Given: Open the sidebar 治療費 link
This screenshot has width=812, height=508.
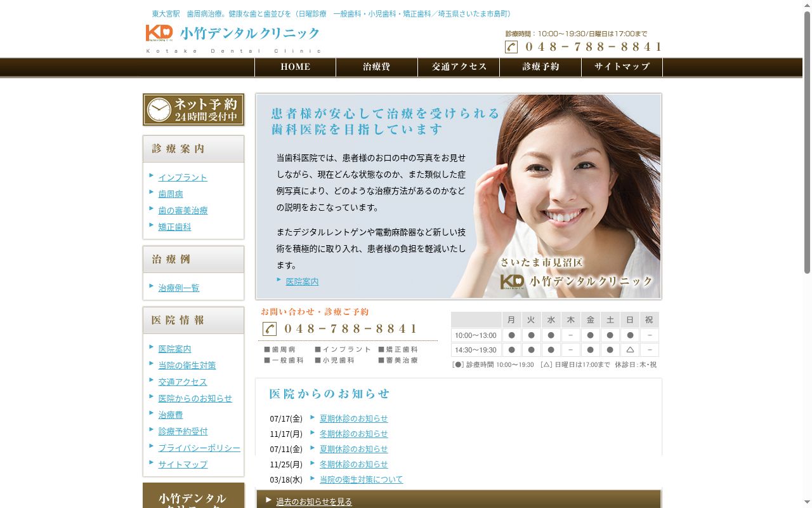Looking at the screenshot, I should [171, 415].
